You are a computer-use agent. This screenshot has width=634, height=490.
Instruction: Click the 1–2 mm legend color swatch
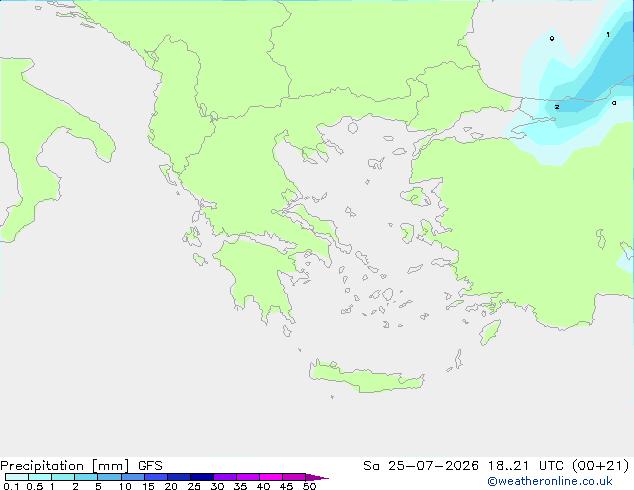[x=63, y=477]
